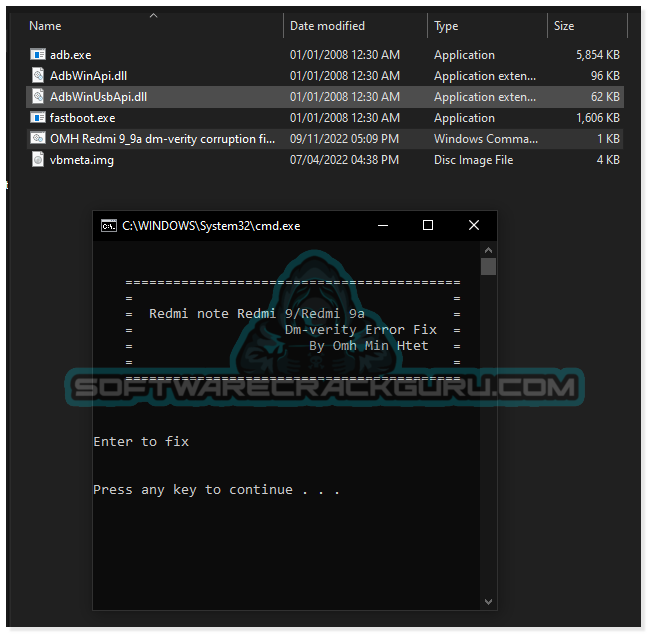The height and width of the screenshot is (634, 648).
Task: Click adb.exe's Application type cell
Action: tap(464, 55)
